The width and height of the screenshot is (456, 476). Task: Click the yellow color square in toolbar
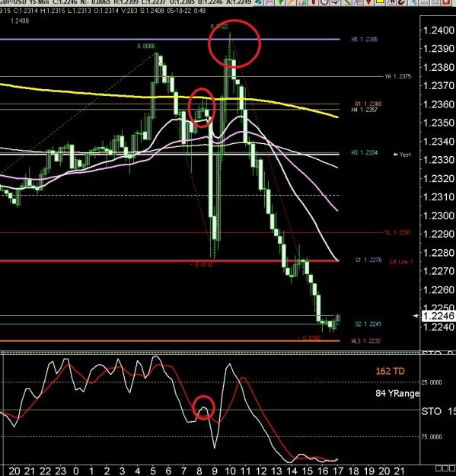click(x=380, y=2)
